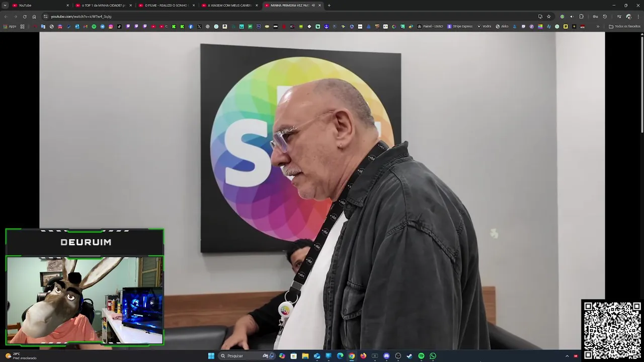Mute audio icon on the active tab
This screenshot has width=644, height=362.
(313, 5)
